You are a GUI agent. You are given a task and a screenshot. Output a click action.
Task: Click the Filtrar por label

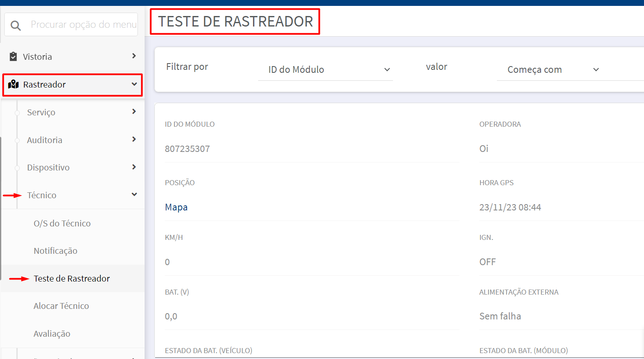coord(187,66)
